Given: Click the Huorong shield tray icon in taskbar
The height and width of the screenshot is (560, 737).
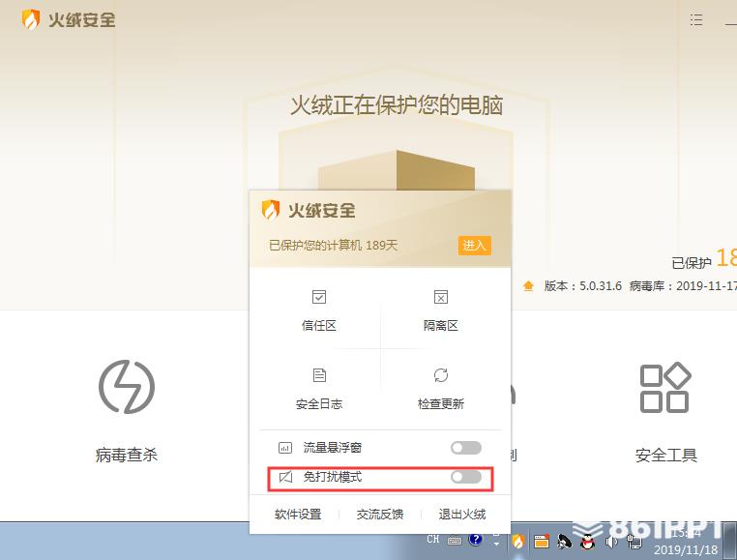Looking at the screenshot, I should 518,542.
